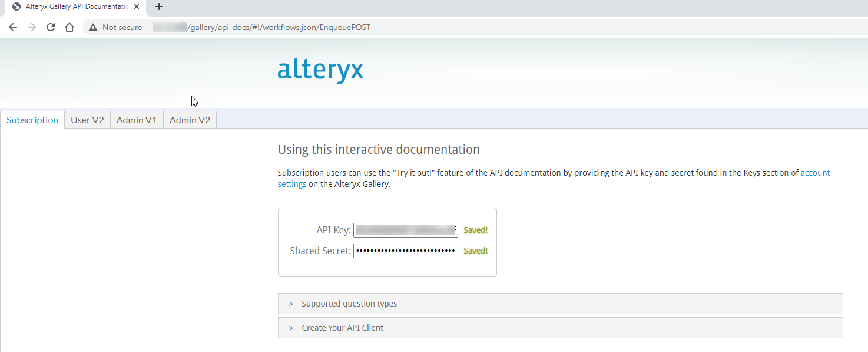Close the Alteryx Gallery API Documentation tab
This screenshot has width=868, height=352.
(x=137, y=7)
